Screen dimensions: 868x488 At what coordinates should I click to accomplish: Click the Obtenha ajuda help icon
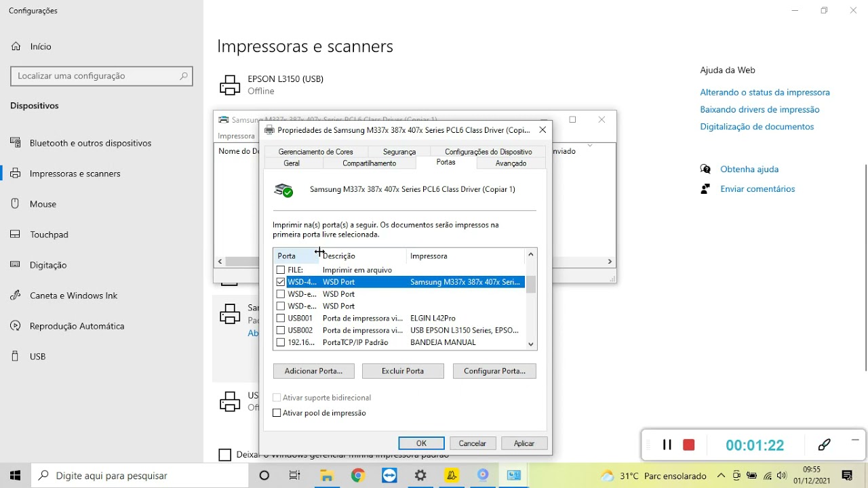pyautogui.click(x=705, y=169)
